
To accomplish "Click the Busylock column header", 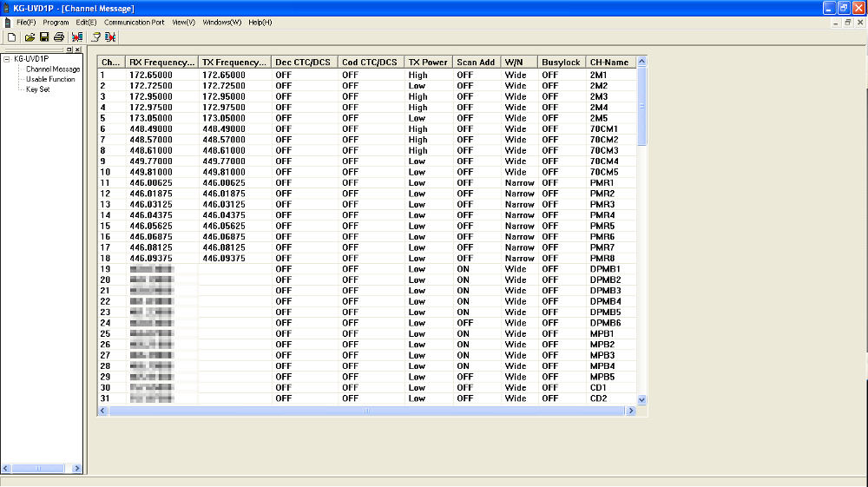I will coord(562,62).
